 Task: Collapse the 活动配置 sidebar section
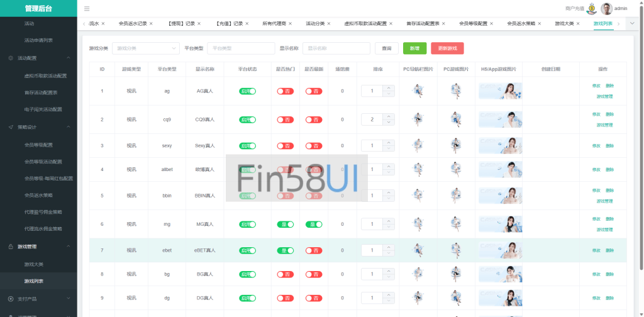point(38,58)
